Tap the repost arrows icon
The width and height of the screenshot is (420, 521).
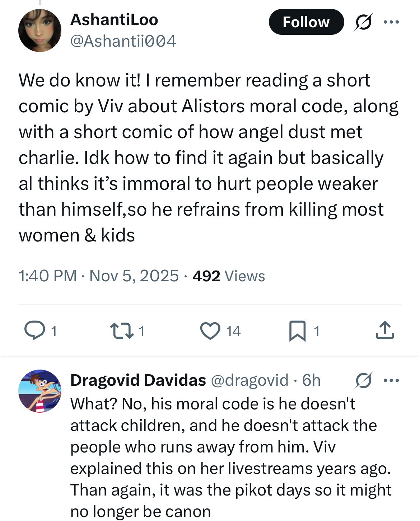pos(122,330)
